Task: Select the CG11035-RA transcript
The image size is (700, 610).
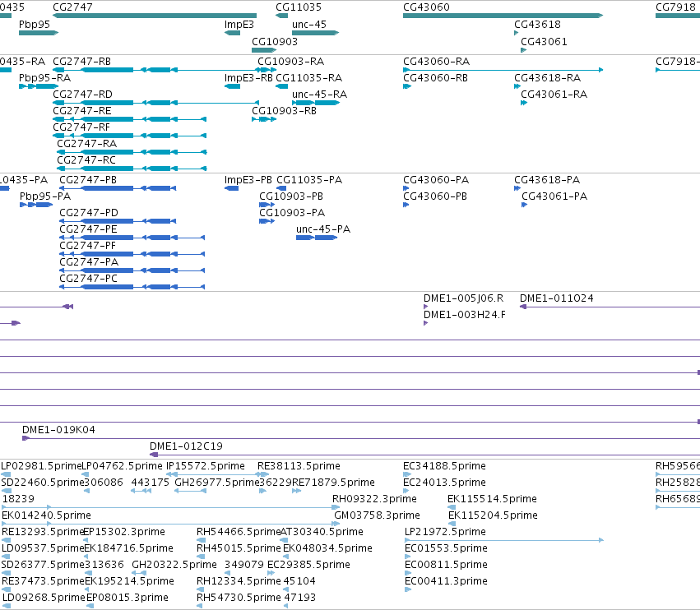Action: [281, 86]
